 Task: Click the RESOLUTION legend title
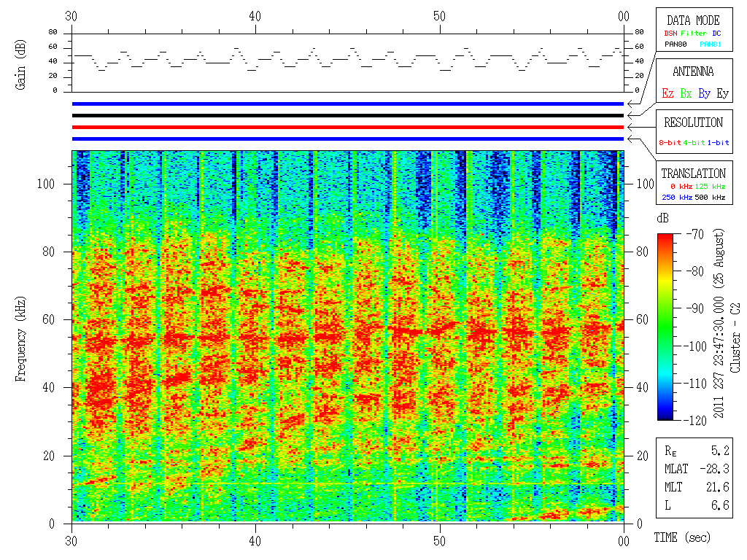(693, 122)
